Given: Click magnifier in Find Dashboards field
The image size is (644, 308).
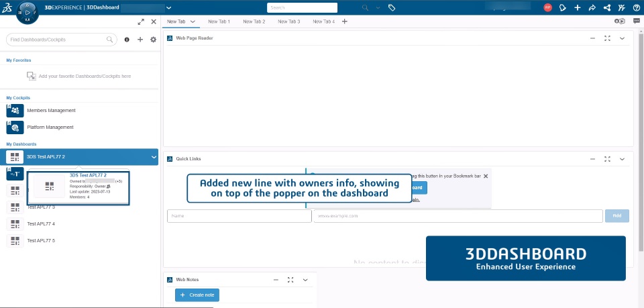Looking at the screenshot, I should coord(109,40).
